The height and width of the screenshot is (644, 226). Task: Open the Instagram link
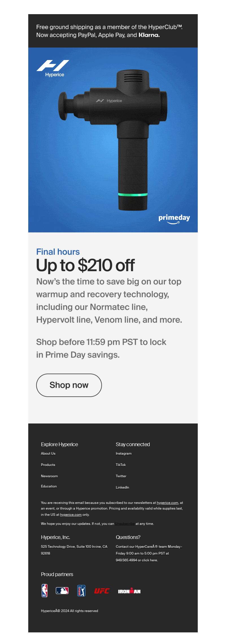tap(124, 453)
